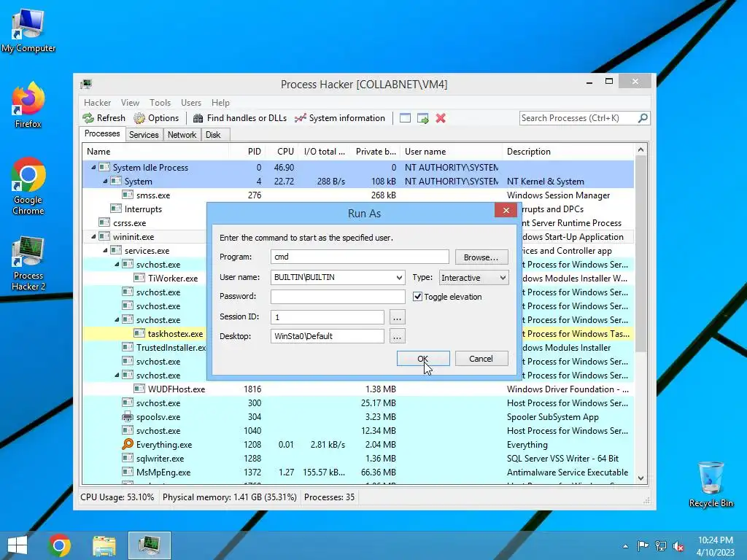
Task: Open the Hacker menu
Action: [97, 102]
